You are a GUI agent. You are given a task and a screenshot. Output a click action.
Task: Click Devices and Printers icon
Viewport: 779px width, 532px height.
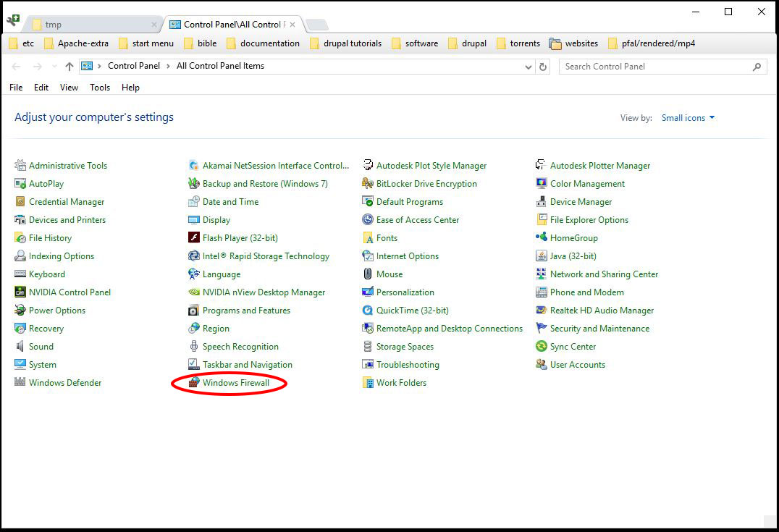(20, 219)
